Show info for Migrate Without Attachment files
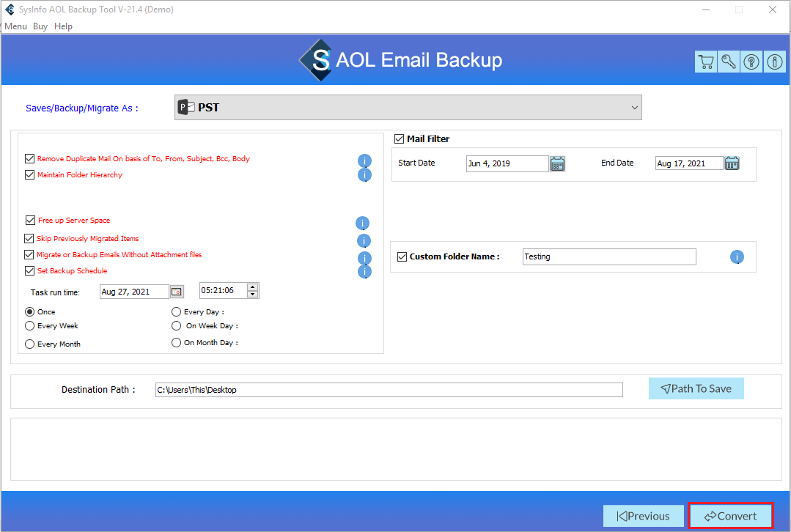This screenshot has width=791, height=532. pos(365,258)
